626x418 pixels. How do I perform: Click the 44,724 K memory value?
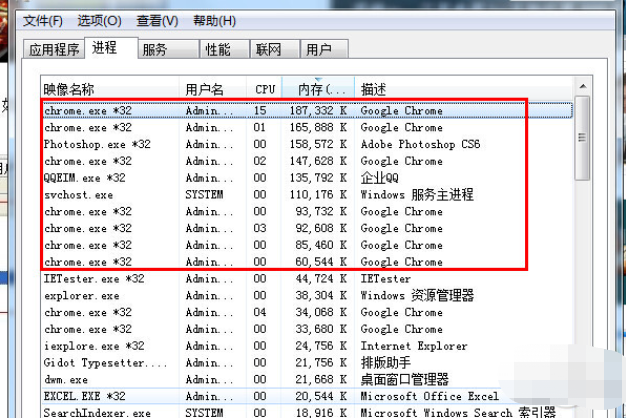click(321, 279)
